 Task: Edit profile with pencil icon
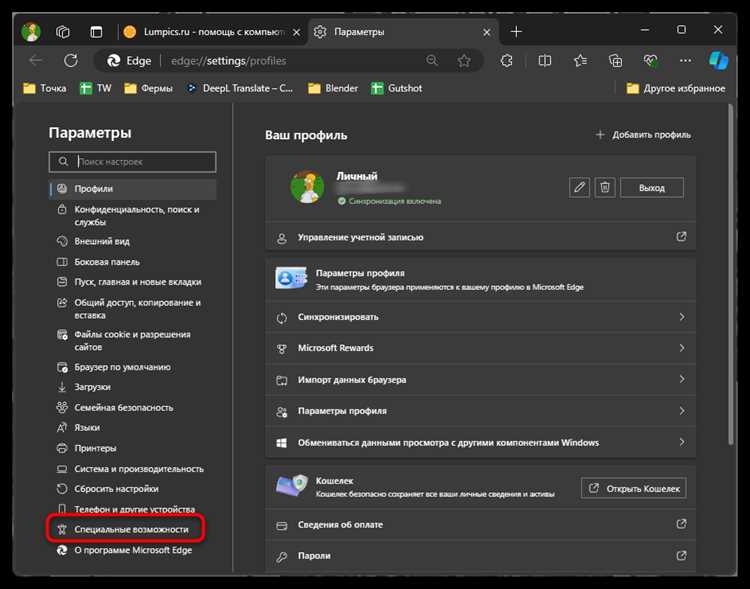point(579,187)
